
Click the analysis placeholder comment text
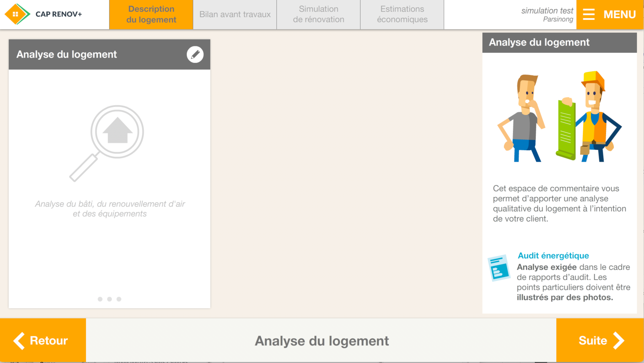(x=110, y=209)
